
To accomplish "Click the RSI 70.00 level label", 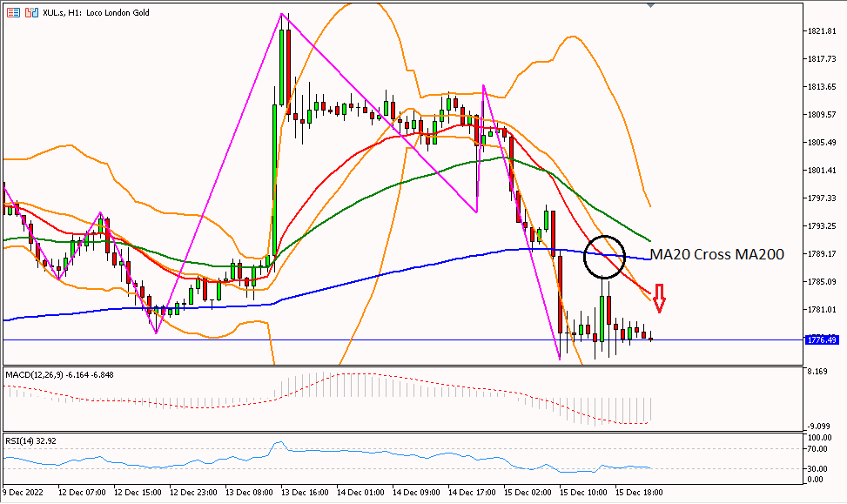I will pyautogui.click(x=818, y=449).
